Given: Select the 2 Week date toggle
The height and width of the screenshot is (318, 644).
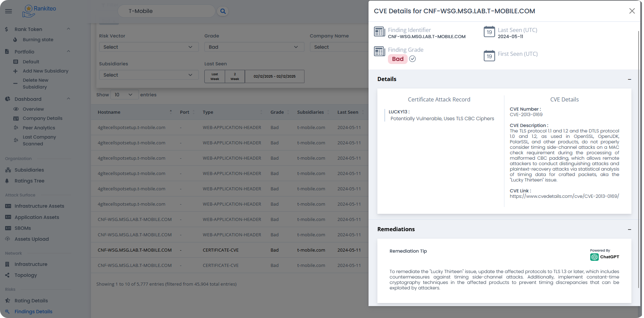Looking at the screenshot, I should tap(235, 77).
